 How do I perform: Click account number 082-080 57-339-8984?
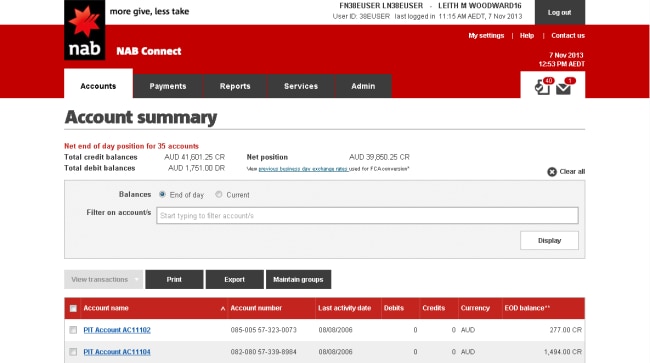[264, 352]
